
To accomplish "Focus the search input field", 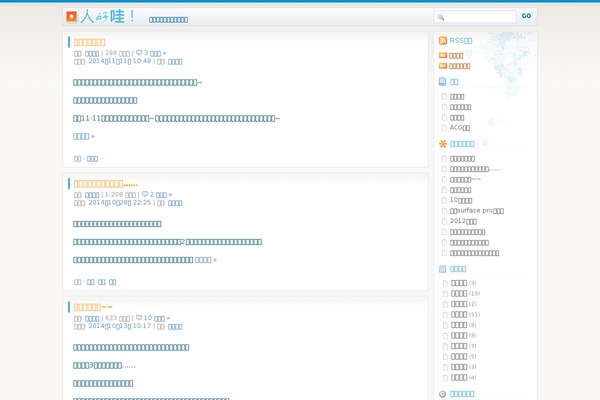I will click(478, 17).
